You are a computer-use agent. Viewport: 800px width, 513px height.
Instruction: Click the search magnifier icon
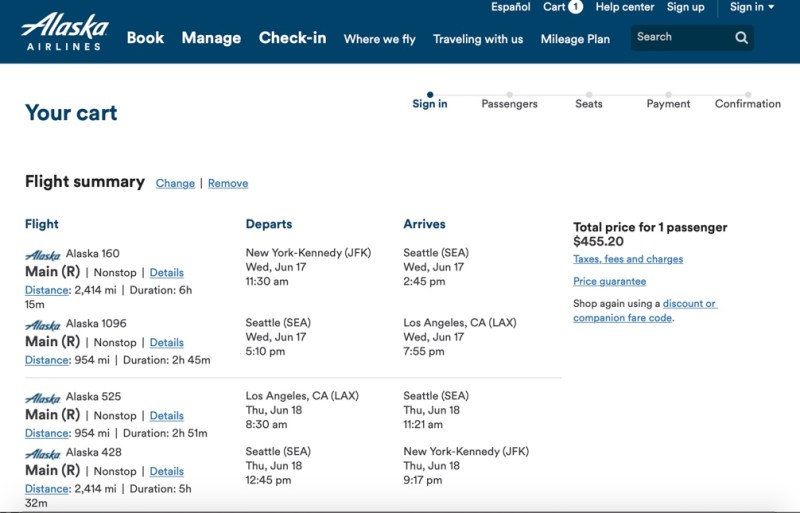741,37
